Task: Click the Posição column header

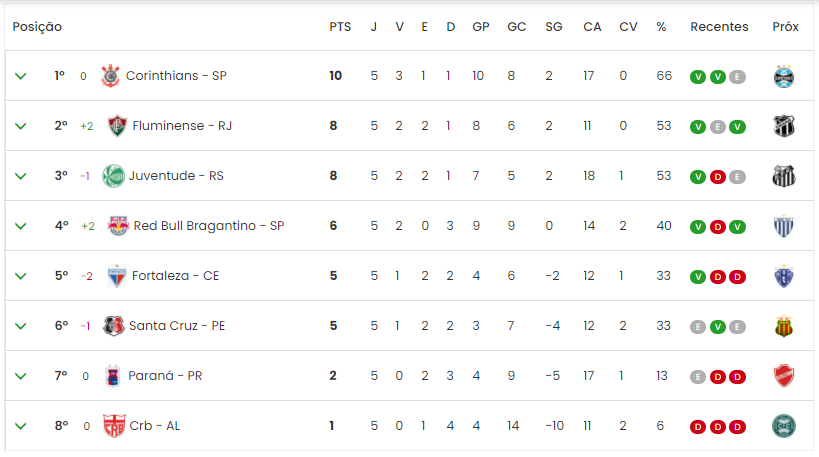Action: coord(37,27)
